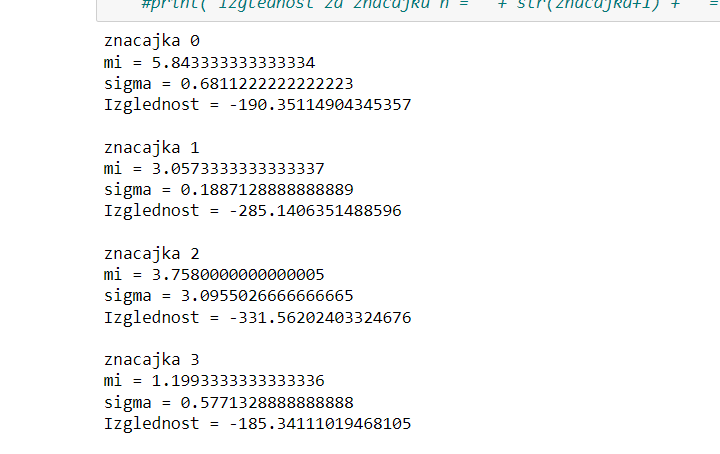Click the commented print line in code cell
This screenshot has width=720, height=454.
pyautogui.click(x=430, y=6)
